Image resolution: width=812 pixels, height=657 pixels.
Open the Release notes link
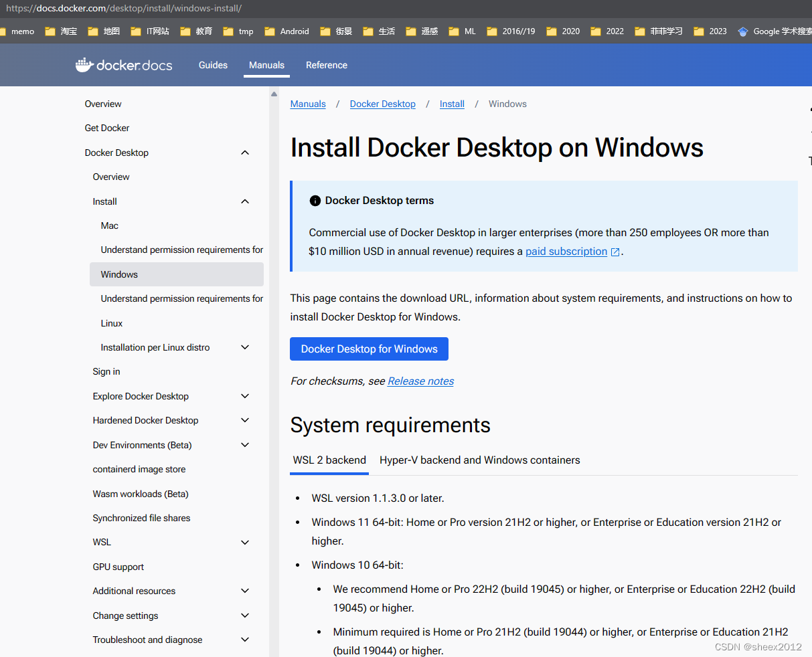pos(420,381)
